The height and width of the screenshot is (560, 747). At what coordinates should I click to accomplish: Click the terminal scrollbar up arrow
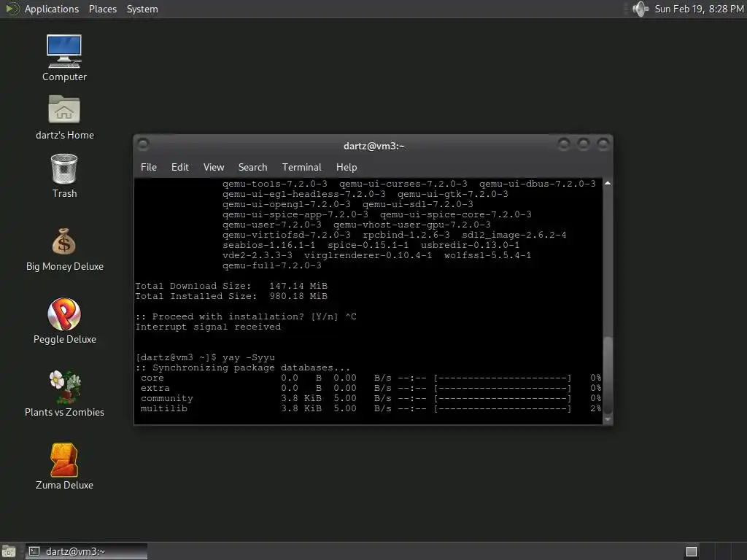pyautogui.click(x=608, y=183)
